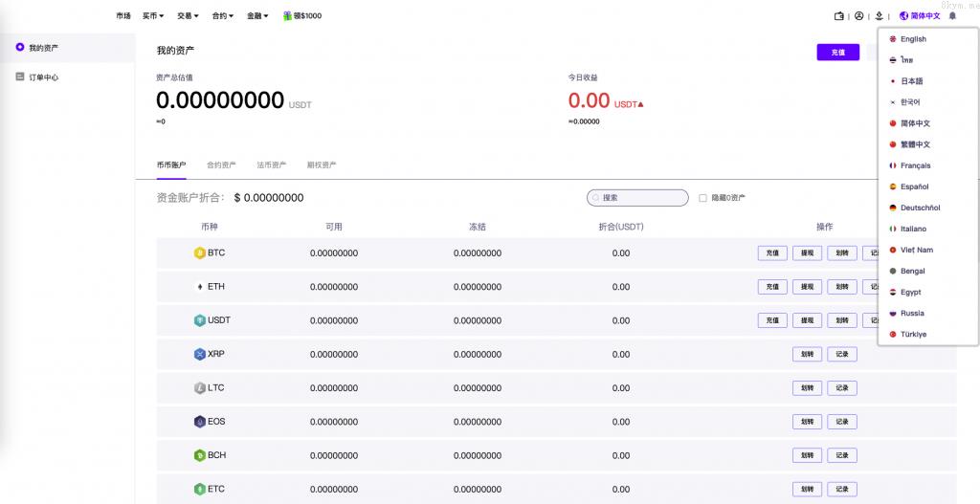Expand the 交易 dropdown menu
This screenshot has width=980, height=504.
point(189,16)
